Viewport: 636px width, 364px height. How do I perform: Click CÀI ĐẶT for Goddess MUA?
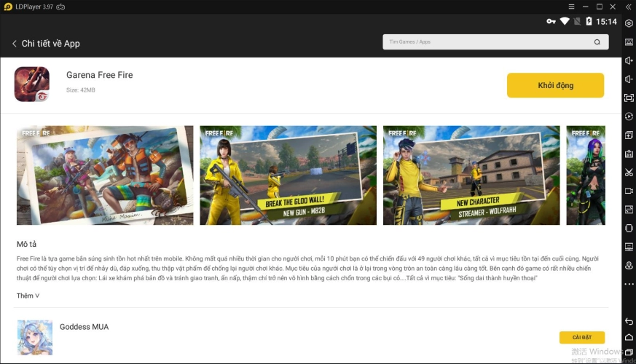coord(581,337)
